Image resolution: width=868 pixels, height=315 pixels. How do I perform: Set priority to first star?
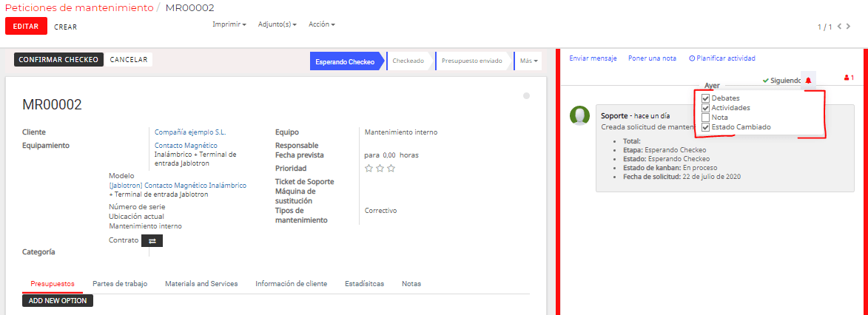(x=369, y=169)
